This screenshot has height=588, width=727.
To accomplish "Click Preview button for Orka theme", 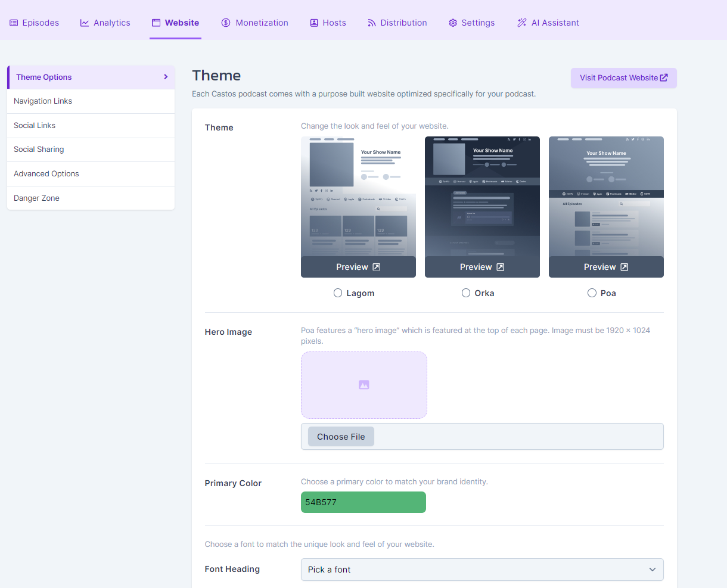I will (482, 267).
